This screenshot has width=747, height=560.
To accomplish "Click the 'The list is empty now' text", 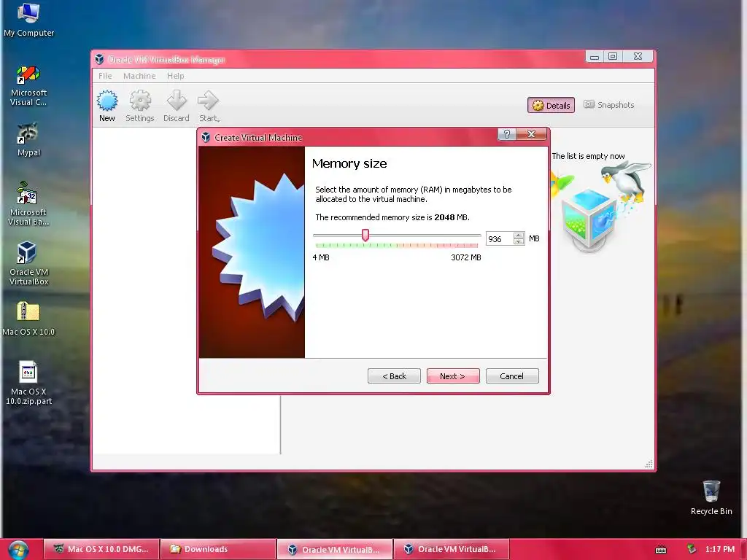I will point(588,156).
